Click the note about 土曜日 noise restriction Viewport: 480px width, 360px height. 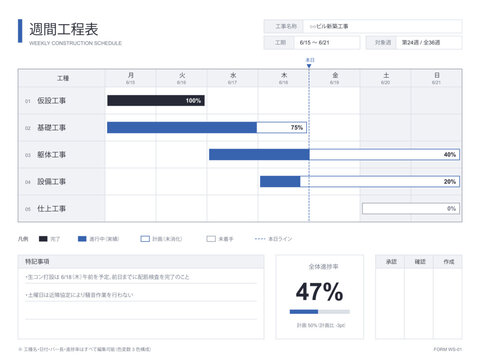pos(79,295)
